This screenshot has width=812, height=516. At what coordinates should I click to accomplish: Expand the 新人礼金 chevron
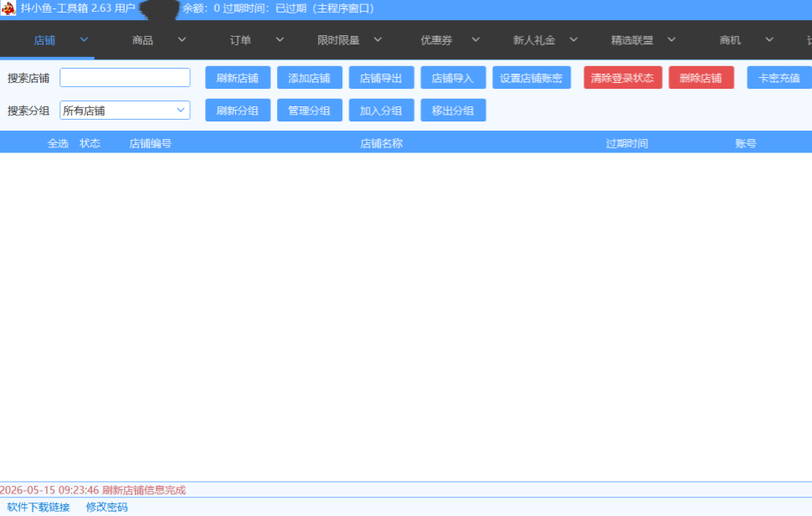573,39
